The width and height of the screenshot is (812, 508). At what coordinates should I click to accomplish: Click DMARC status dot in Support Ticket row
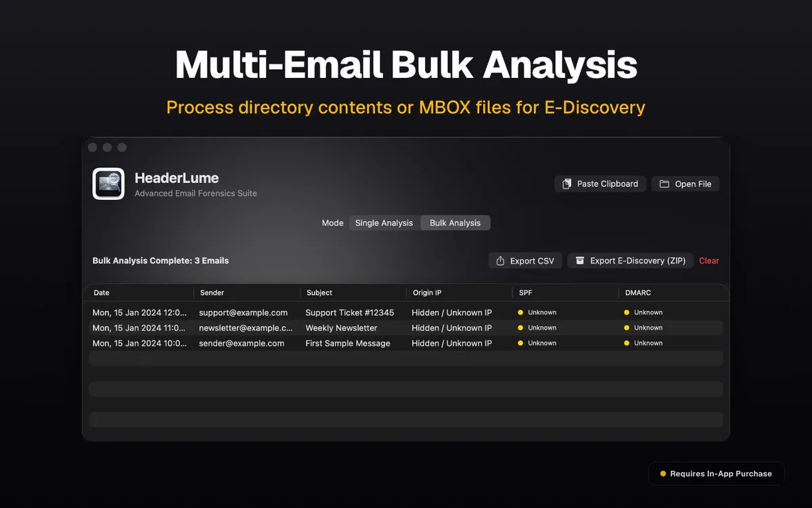627,312
